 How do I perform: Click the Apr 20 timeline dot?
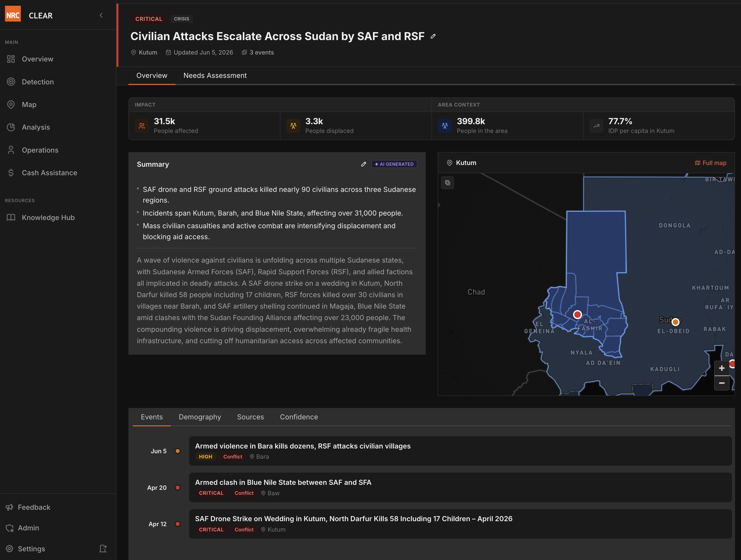pos(178,488)
